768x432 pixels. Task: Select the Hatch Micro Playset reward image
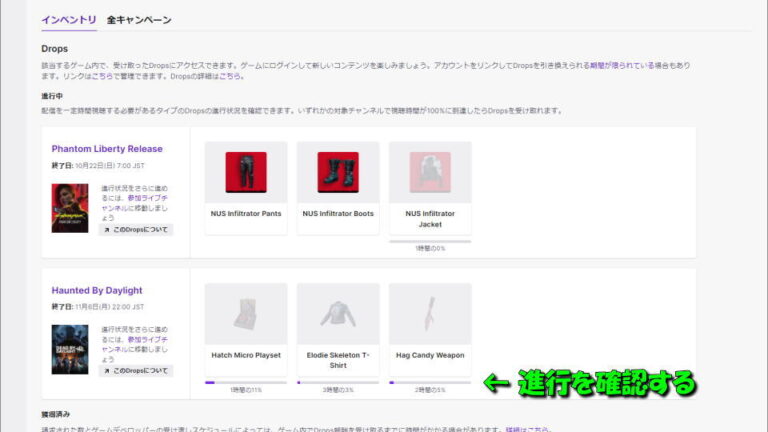click(x=246, y=314)
